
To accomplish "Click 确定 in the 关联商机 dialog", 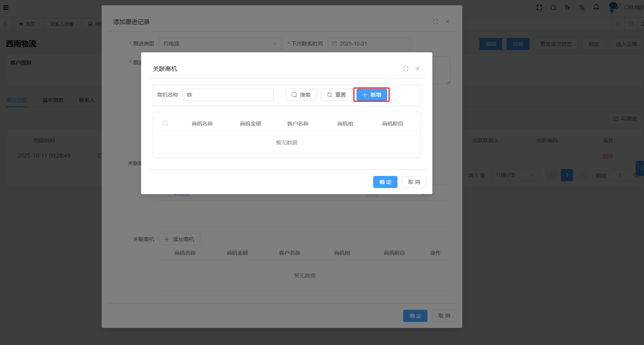I will coord(385,182).
